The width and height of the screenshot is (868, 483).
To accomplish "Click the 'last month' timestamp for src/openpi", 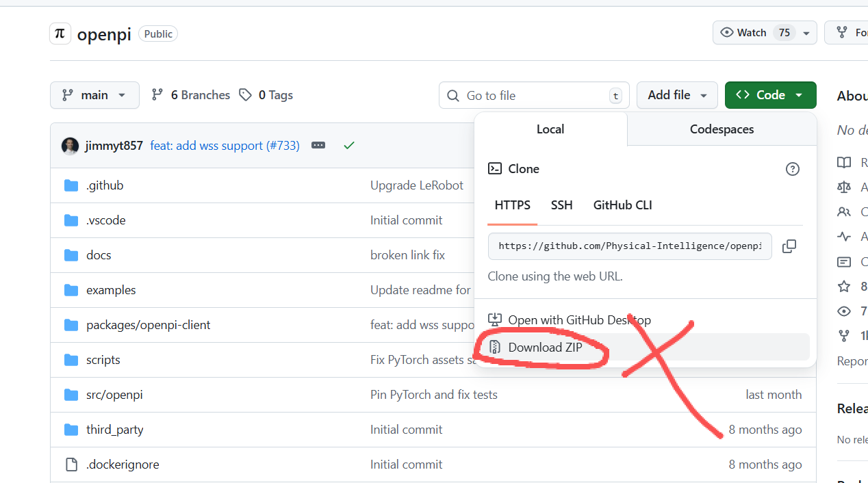I will pyautogui.click(x=774, y=395).
